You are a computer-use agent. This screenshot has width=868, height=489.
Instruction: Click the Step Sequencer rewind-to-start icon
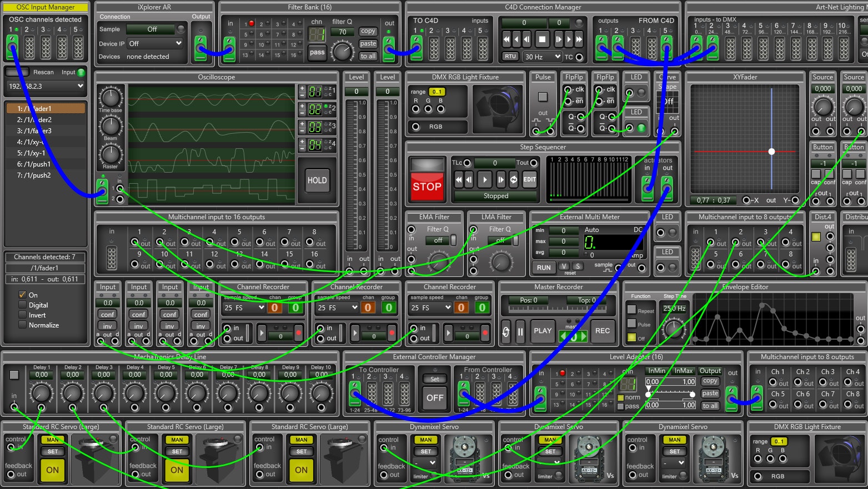[459, 179]
